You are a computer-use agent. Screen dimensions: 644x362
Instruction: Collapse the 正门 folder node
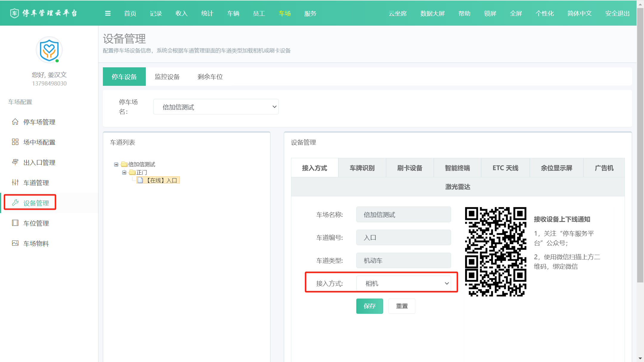pos(124,173)
